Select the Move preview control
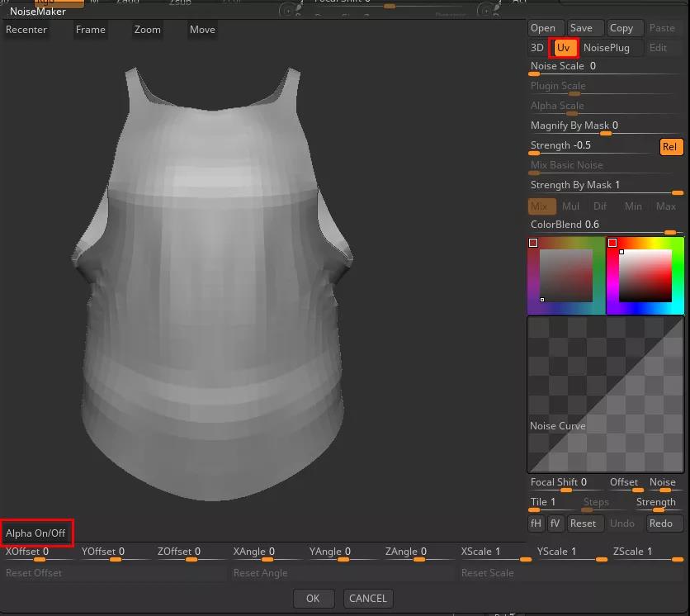 coord(202,30)
